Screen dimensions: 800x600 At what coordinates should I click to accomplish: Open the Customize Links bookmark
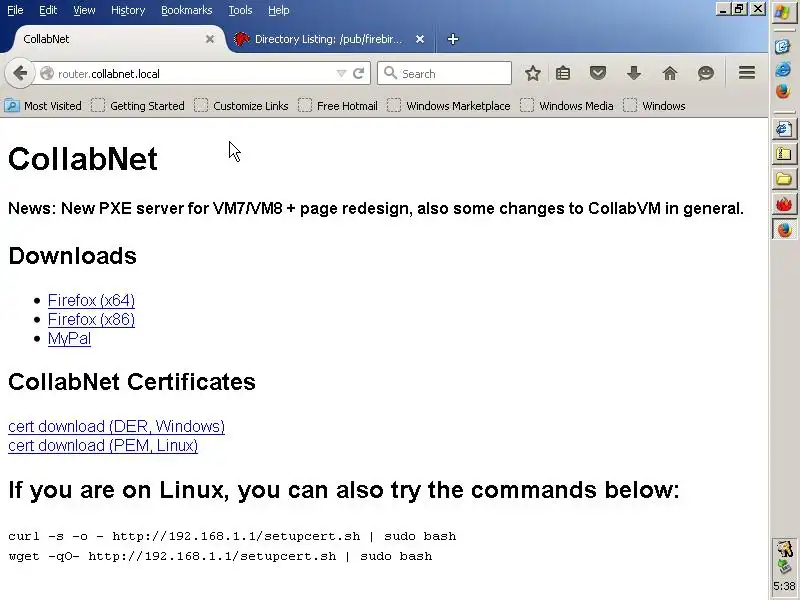click(241, 106)
